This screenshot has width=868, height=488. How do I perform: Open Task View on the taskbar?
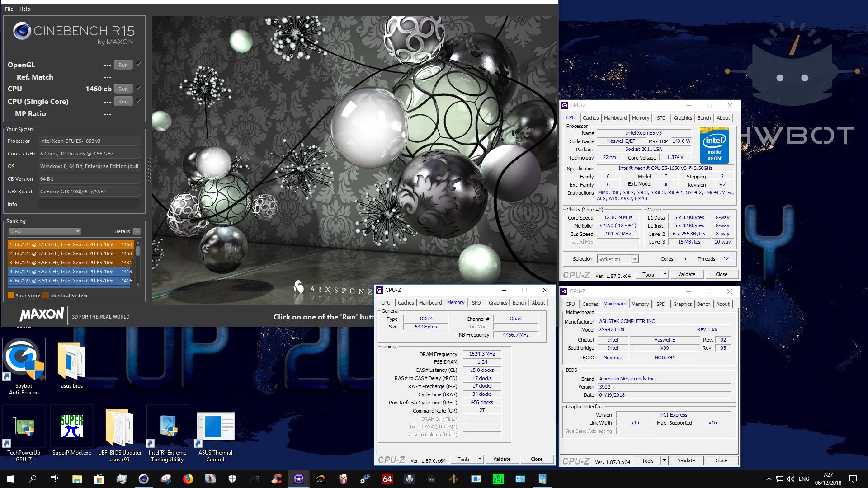click(54, 479)
